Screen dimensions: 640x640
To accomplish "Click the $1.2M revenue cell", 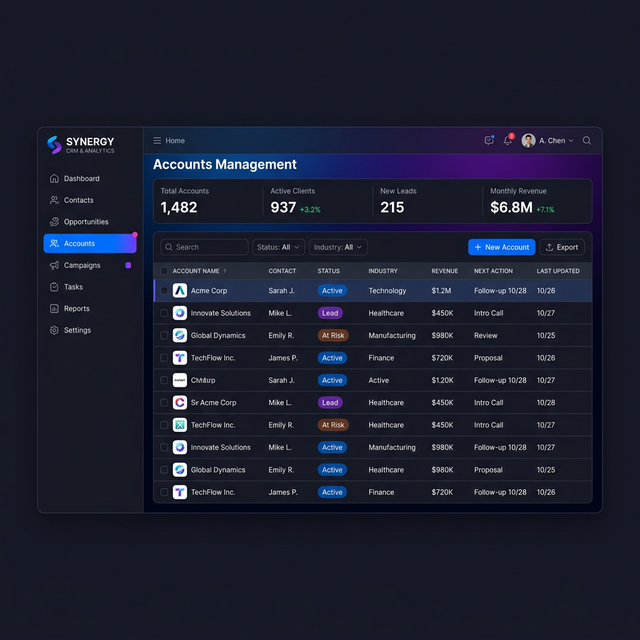I will pyautogui.click(x=441, y=291).
